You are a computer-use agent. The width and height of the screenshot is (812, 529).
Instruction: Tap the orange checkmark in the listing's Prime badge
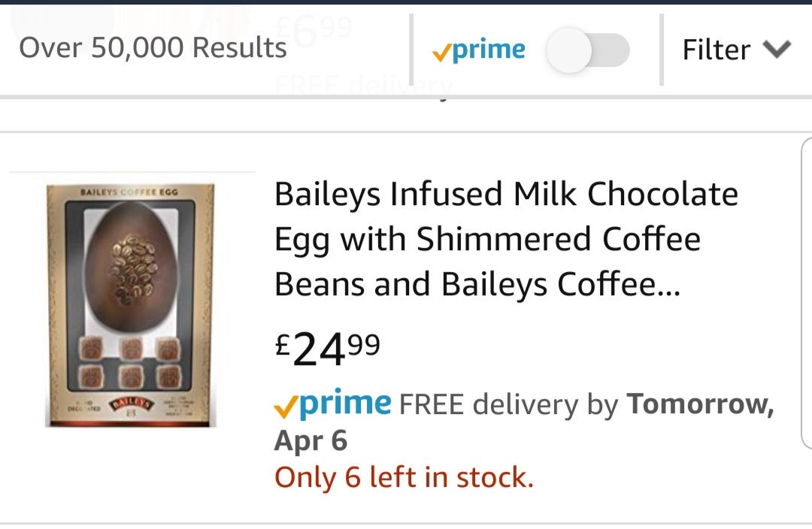(286, 407)
